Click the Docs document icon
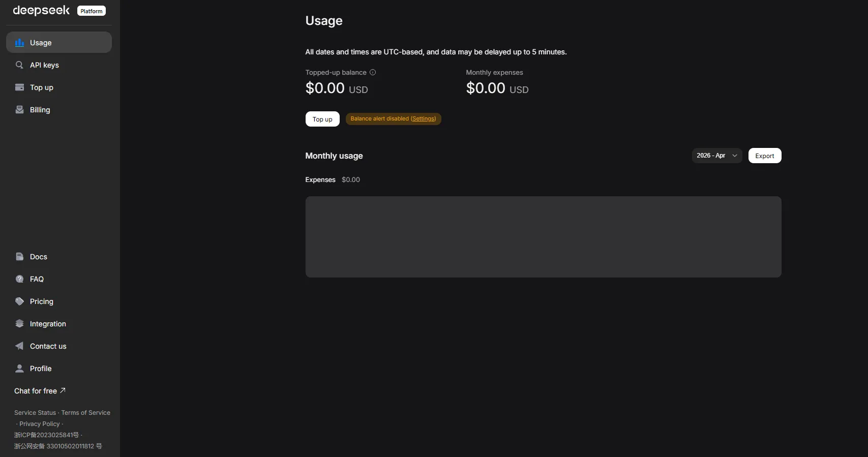 coord(20,257)
